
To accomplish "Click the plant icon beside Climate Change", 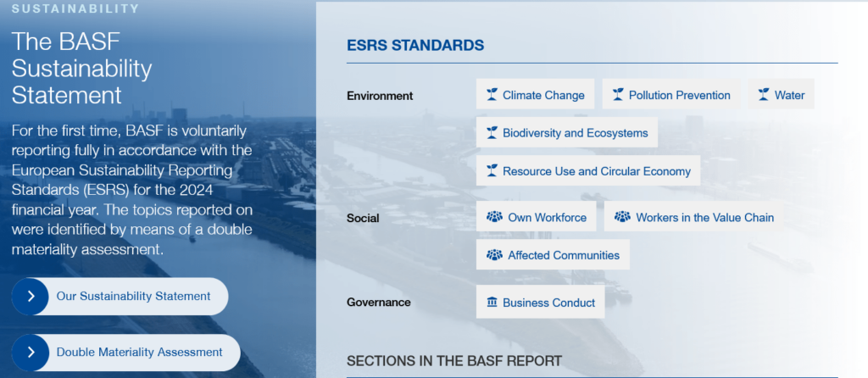I will [x=492, y=95].
